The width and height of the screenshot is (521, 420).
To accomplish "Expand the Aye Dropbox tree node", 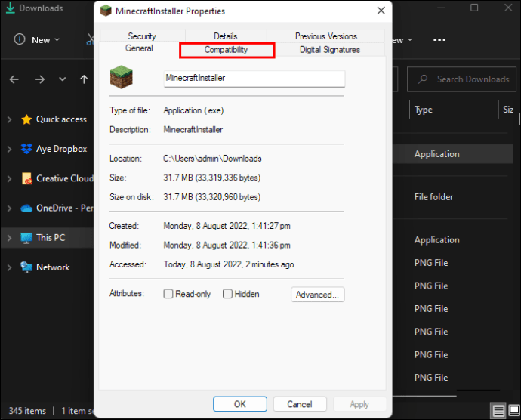I will (x=9, y=149).
